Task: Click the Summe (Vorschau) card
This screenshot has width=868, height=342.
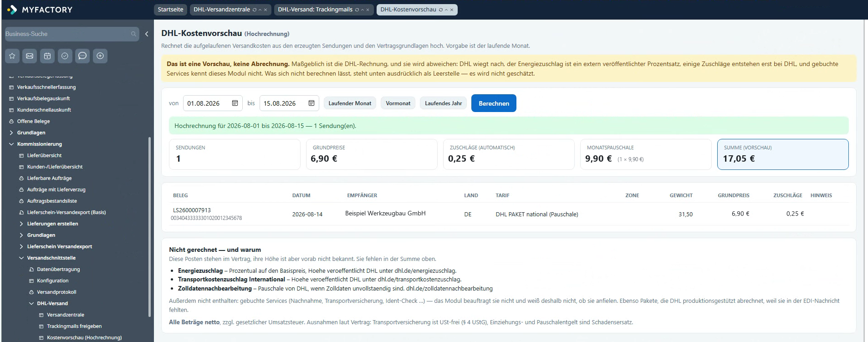Action: [x=783, y=154]
